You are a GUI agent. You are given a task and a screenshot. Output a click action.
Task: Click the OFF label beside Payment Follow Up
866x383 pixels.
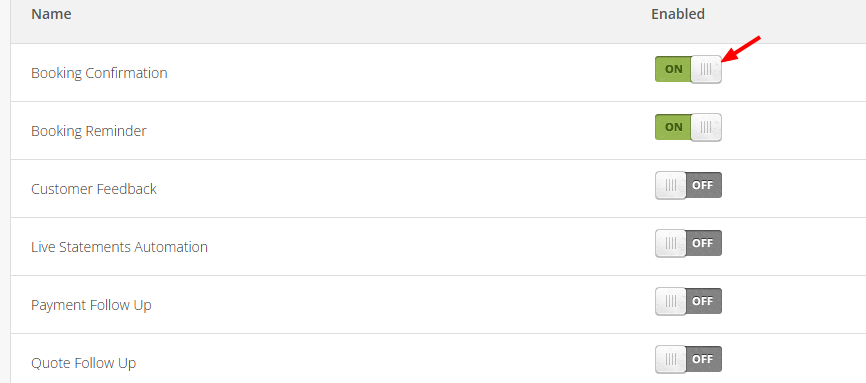[x=703, y=301]
